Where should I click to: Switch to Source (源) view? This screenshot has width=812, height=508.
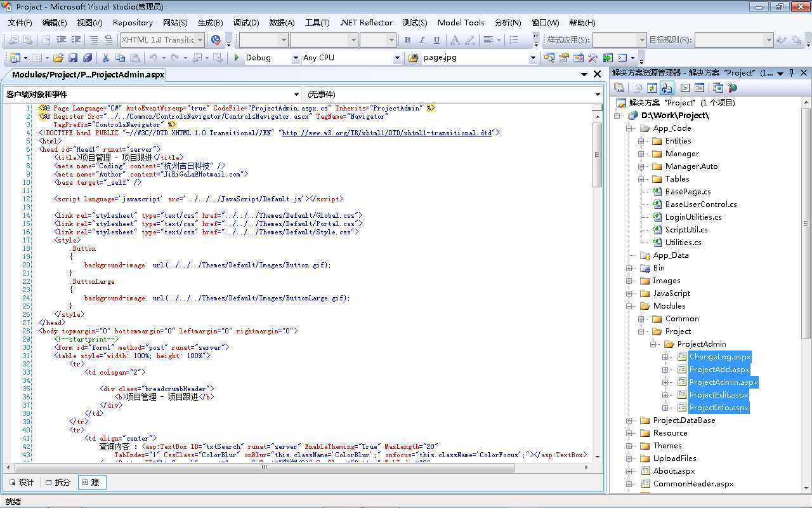[91, 483]
